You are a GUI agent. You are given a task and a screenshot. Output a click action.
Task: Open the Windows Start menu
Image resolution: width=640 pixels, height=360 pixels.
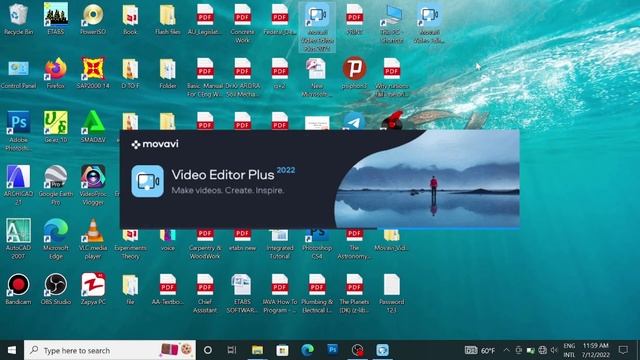tap(12, 350)
